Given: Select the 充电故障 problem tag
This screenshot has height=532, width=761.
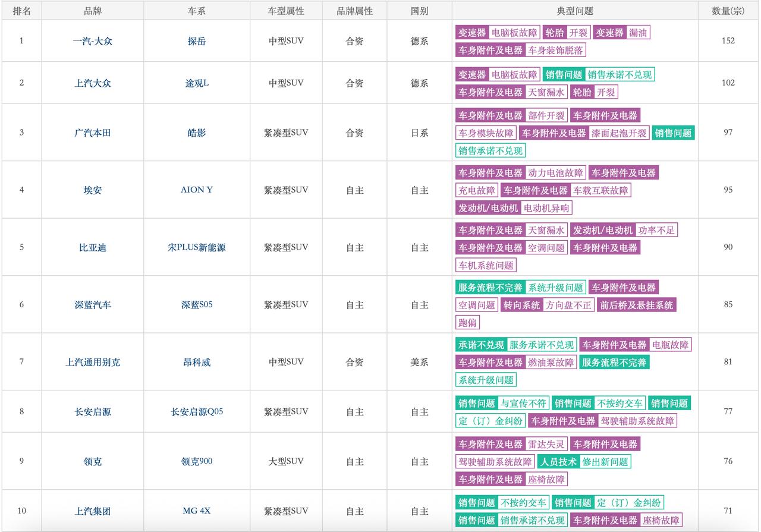Looking at the screenshot, I should 477,191.
